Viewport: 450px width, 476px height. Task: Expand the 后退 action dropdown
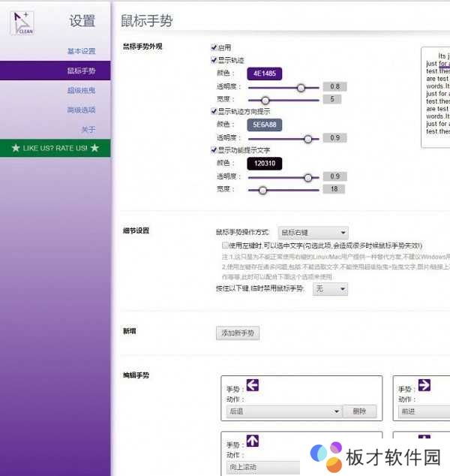click(x=283, y=411)
